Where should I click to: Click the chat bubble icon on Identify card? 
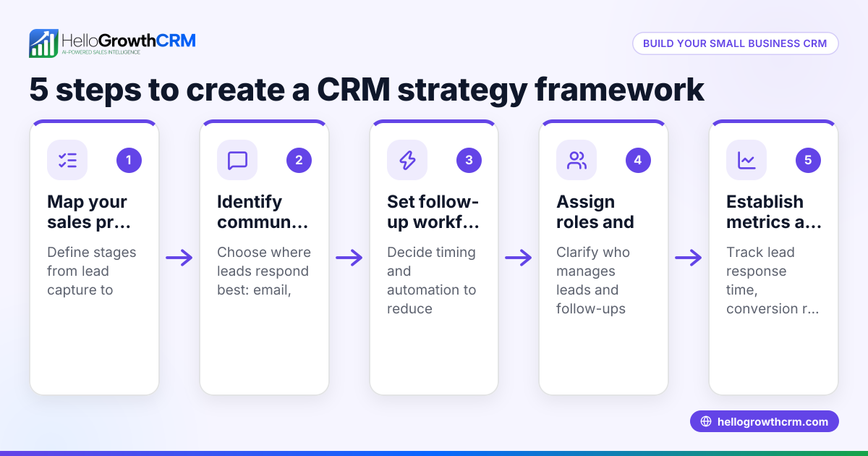pos(237,160)
